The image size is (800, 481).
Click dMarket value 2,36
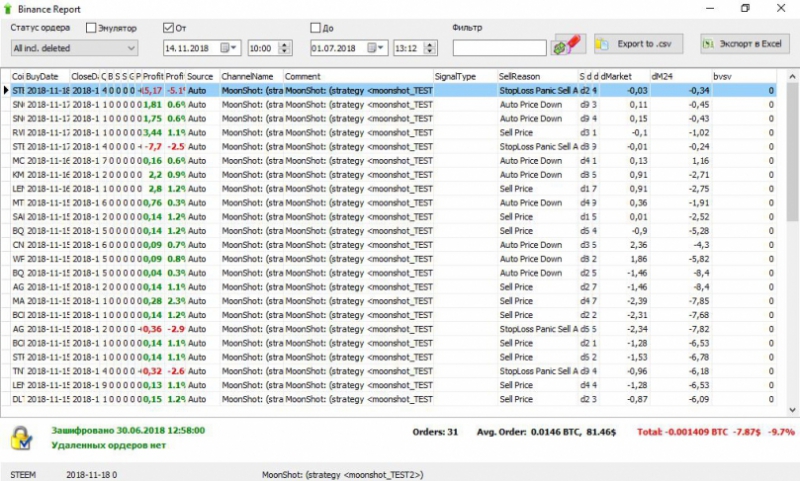pos(638,245)
